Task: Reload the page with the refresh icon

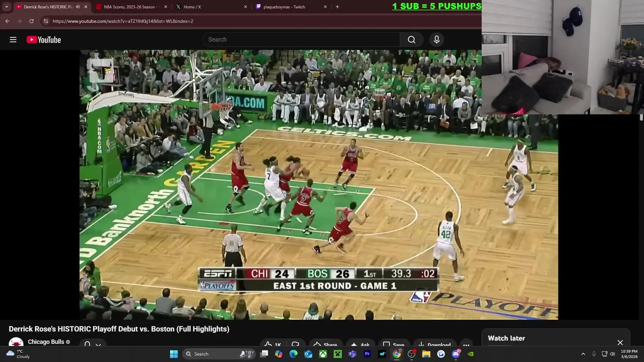Action: tap(31, 21)
